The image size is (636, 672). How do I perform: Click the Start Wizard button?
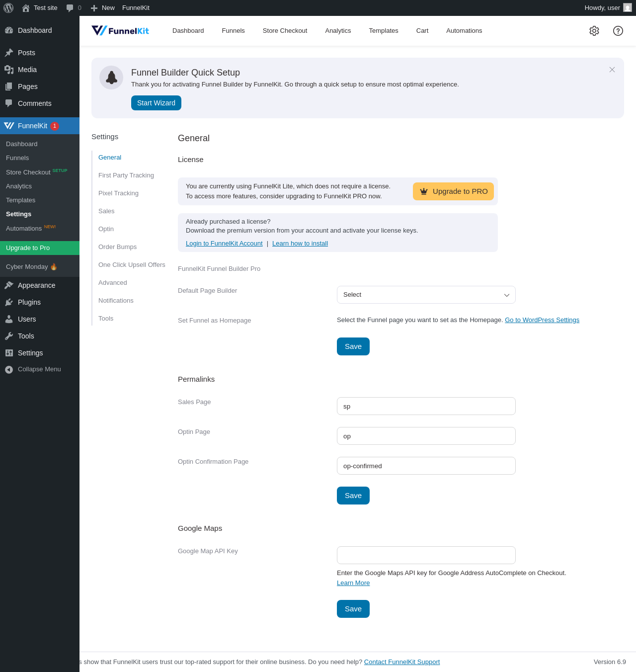(156, 103)
